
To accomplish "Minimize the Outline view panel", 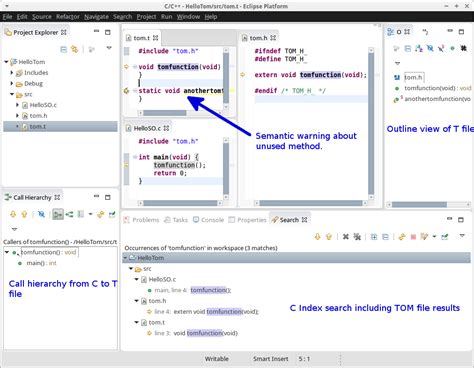I will pyautogui.click(x=450, y=31).
